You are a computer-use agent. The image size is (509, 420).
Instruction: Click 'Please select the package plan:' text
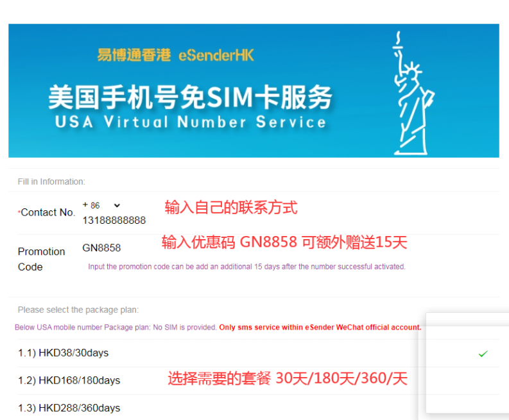pos(78,310)
